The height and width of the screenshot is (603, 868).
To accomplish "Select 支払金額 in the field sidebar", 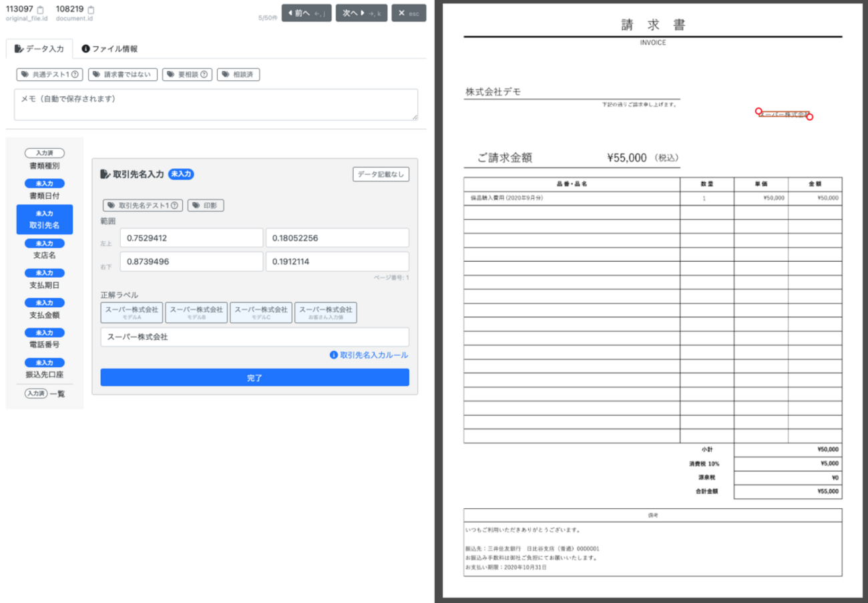I will tap(45, 309).
